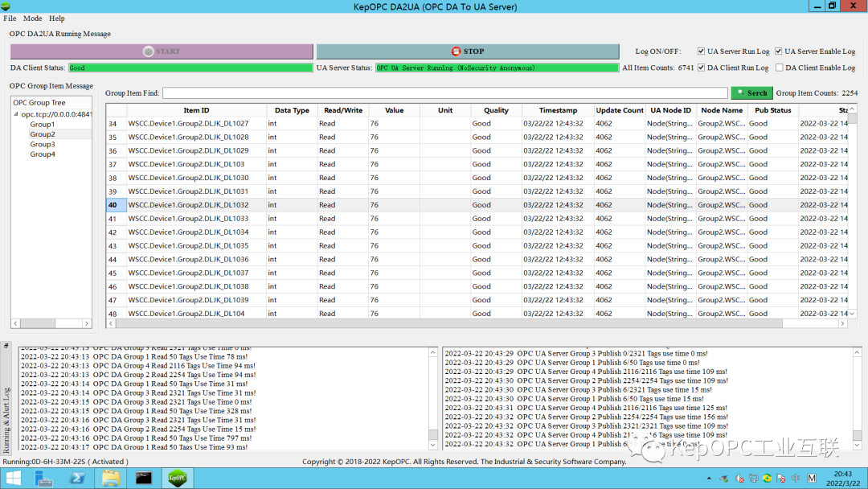Open Command Prompt from taskbar
868x489 pixels.
coord(143,478)
